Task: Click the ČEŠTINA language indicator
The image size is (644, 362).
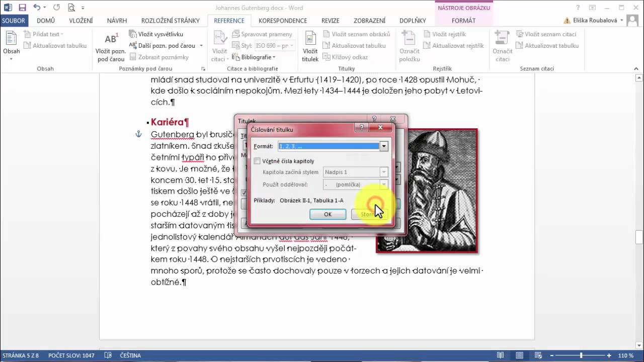Action: (130, 355)
